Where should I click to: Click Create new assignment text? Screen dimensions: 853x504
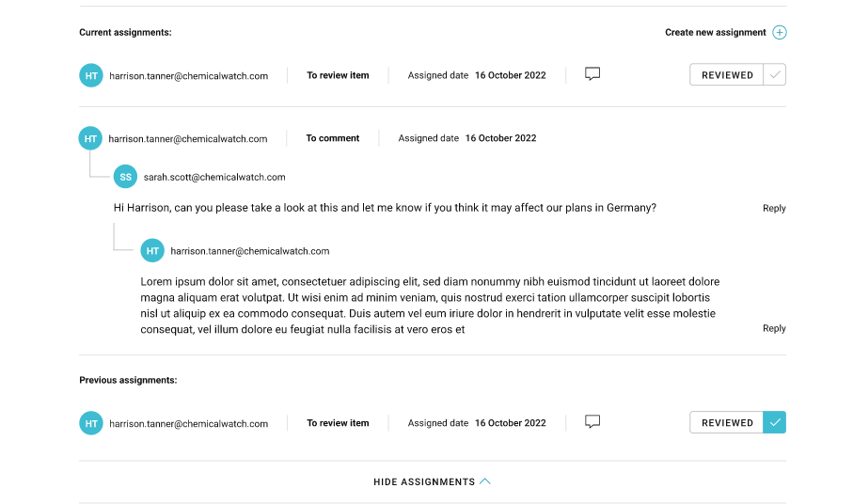tap(715, 33)
